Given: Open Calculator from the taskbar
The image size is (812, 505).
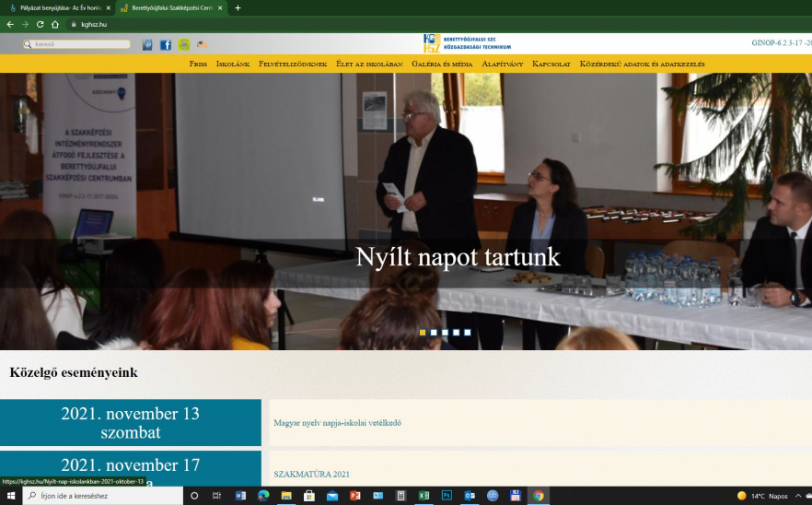Looking at the screenshot, I should coord(400,496).
